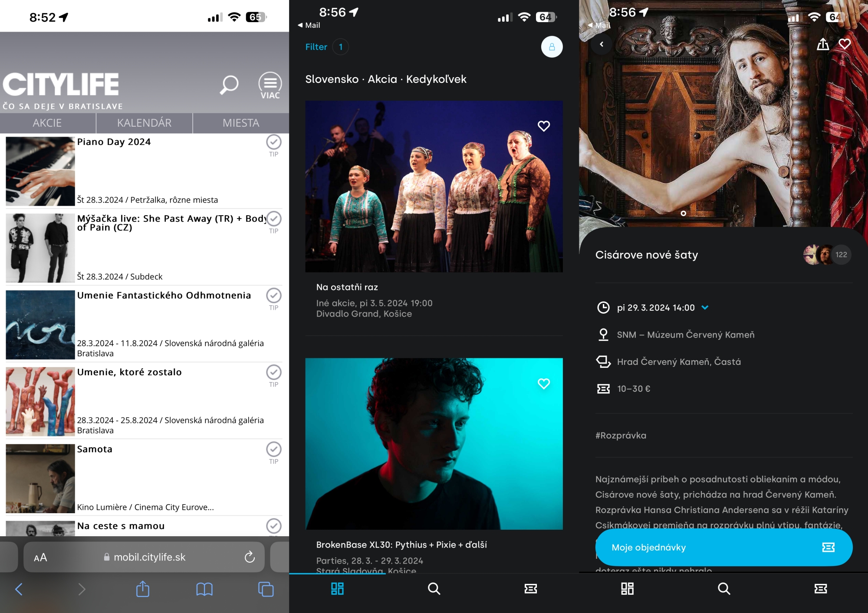Open the home grid icon in right screen
The width and height of the screenshot is (868, 613).
click(627, 589)
